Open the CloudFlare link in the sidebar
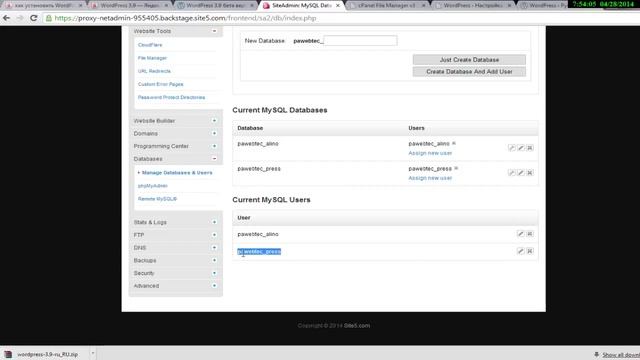Viewport: 640px width, 360px height. [x=150, y=45]
